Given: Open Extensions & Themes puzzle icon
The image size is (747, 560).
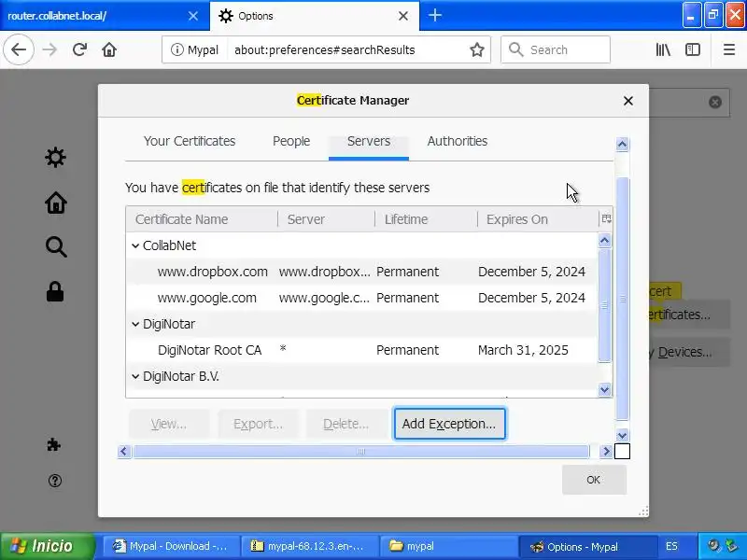Looking at the screenshot, I should point(53,445).
